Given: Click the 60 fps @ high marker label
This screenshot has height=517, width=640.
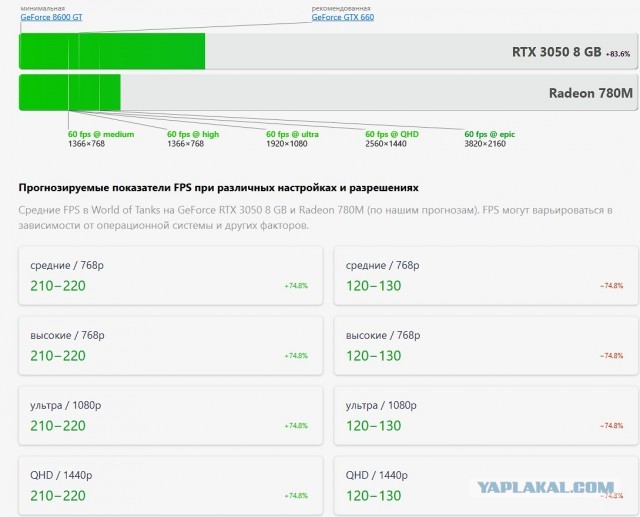Looking at the screenshot, I should click(193, 134).
